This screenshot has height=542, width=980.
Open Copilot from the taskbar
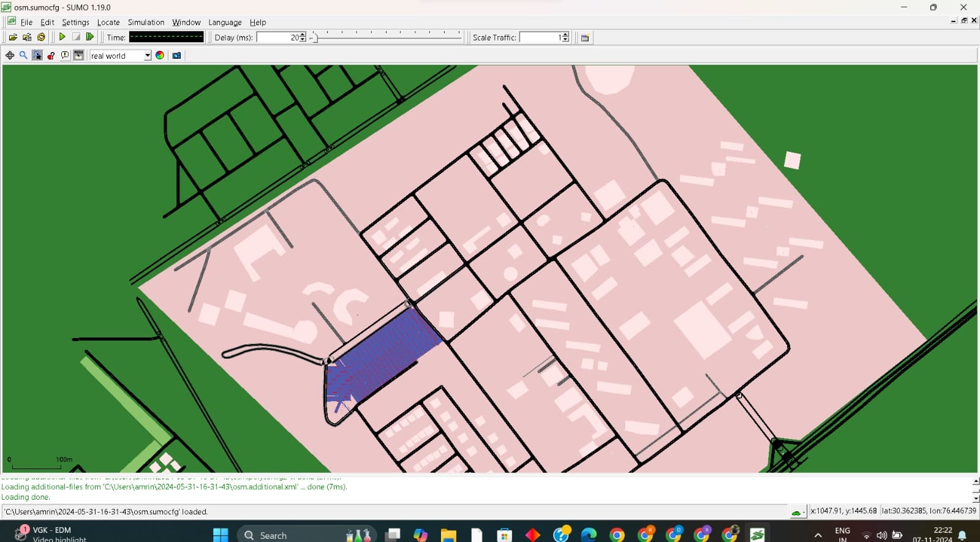coord(420,535)
